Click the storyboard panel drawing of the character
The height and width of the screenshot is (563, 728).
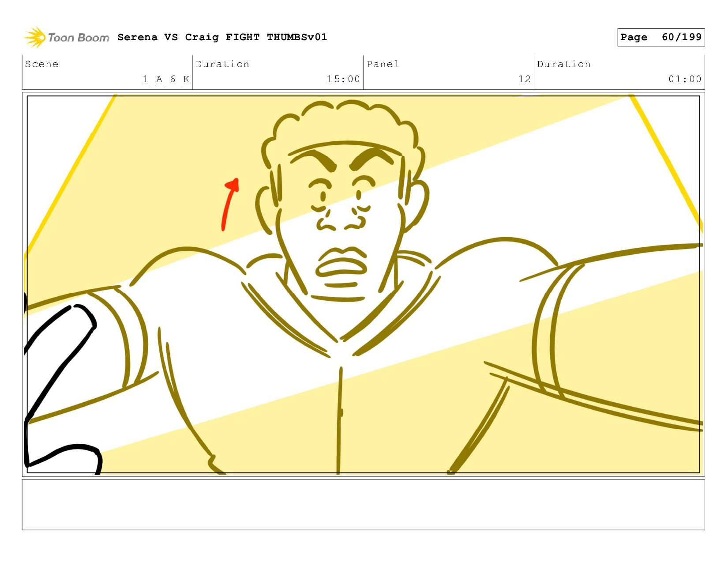pos(363,284)
